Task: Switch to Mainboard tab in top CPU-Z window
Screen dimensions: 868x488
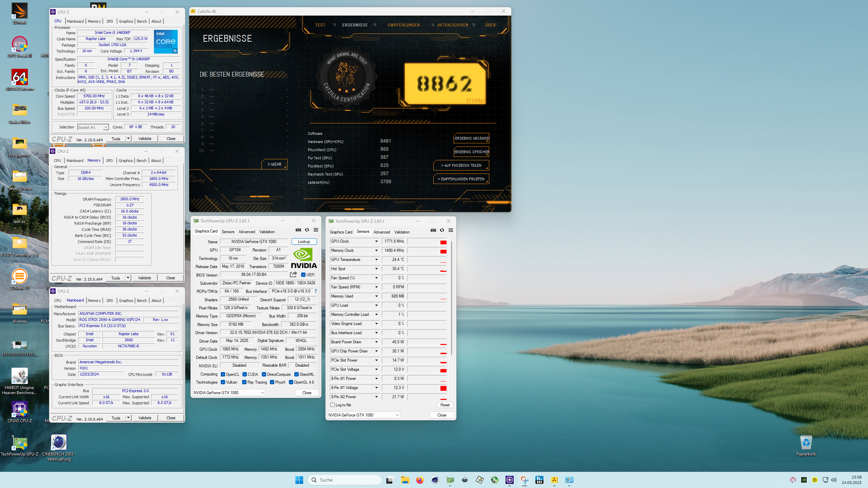Action: click(75, 21)
